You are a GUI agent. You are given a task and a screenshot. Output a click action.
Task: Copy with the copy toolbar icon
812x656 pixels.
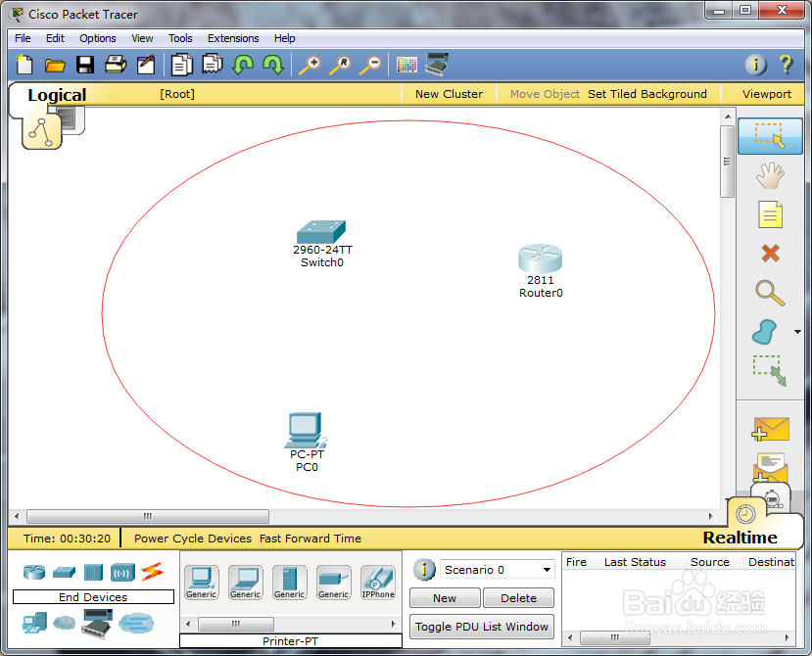pyautogui.click(x=182, y=65)
